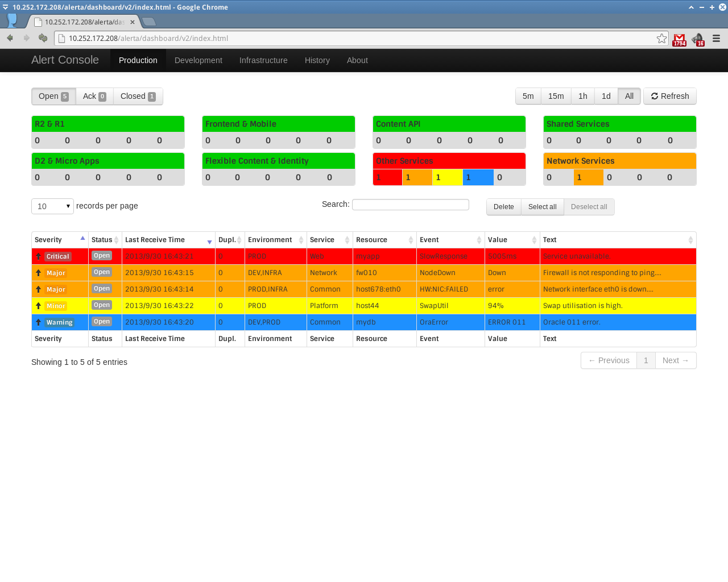Click Deselect all button
The image size is (728, 582).
coord(589,207)
